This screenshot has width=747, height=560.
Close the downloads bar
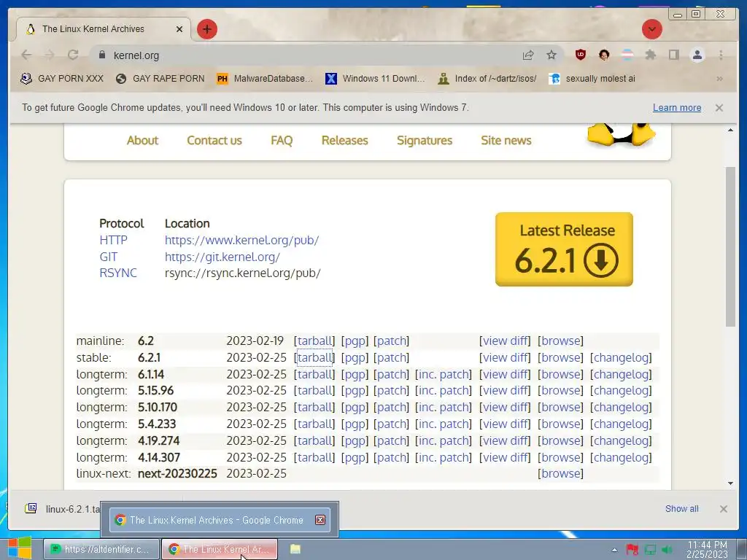pyautogui.click(x=723, y=508)
